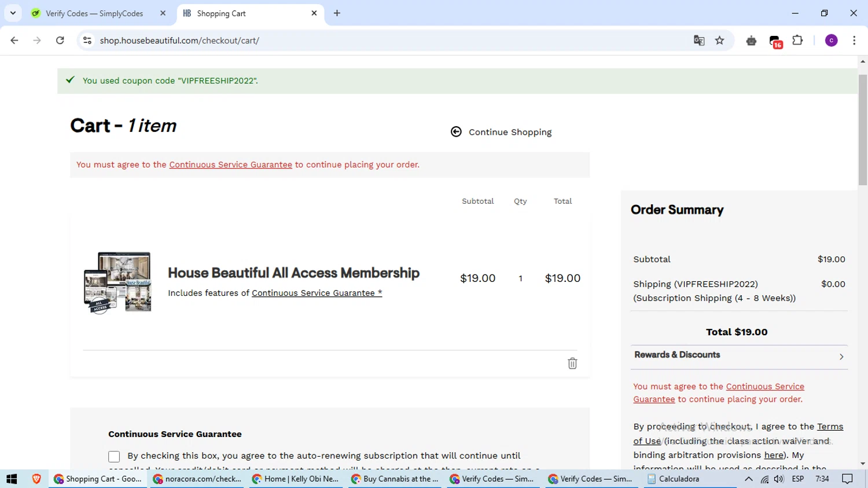Click the Subtotal $19.00 amount in Order Summary
The width and height of the screenshot is (868, 488).
[x=831, y=259]
